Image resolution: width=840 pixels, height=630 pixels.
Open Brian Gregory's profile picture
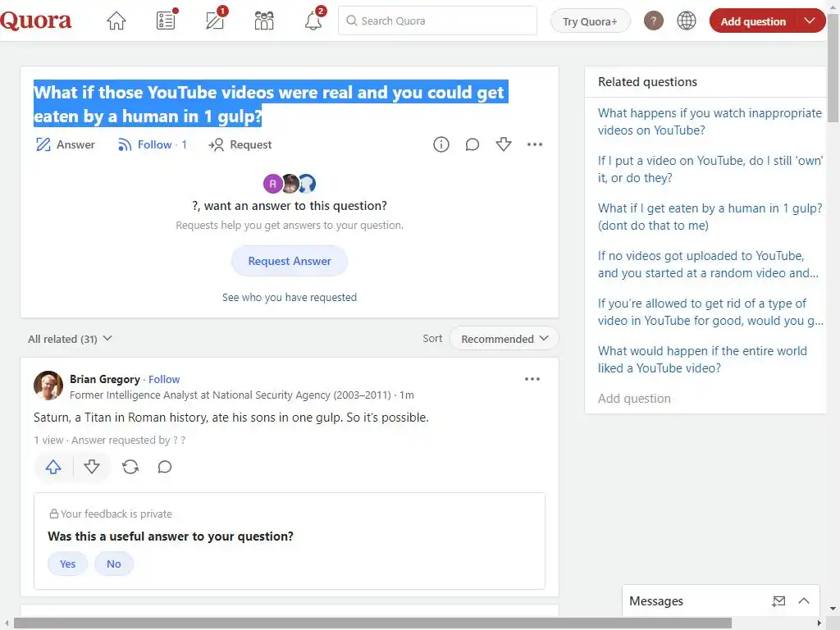click(48, 386)
